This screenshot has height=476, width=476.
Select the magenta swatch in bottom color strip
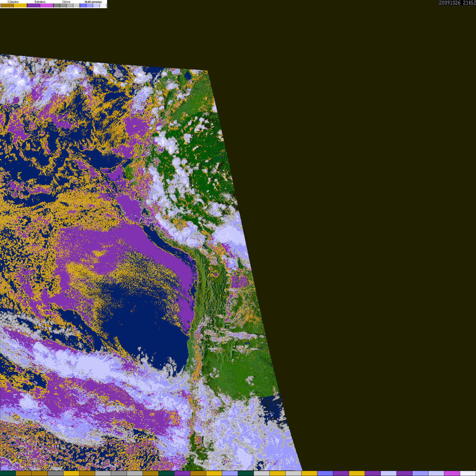point(452,474)
